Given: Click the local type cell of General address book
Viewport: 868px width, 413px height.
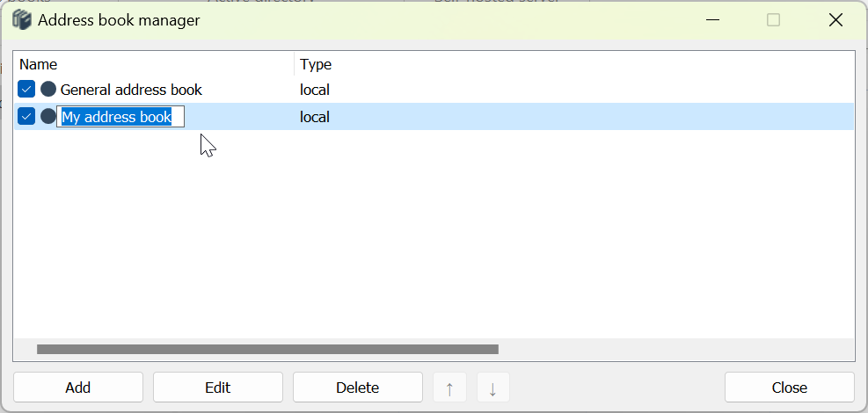Looking at the screenshot, I should pos(315,90).
